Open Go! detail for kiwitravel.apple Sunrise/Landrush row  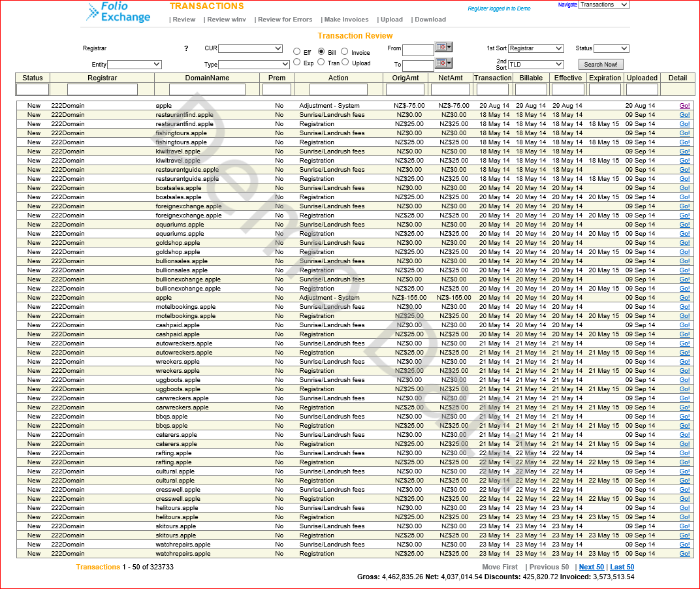(x=684, y=151)
